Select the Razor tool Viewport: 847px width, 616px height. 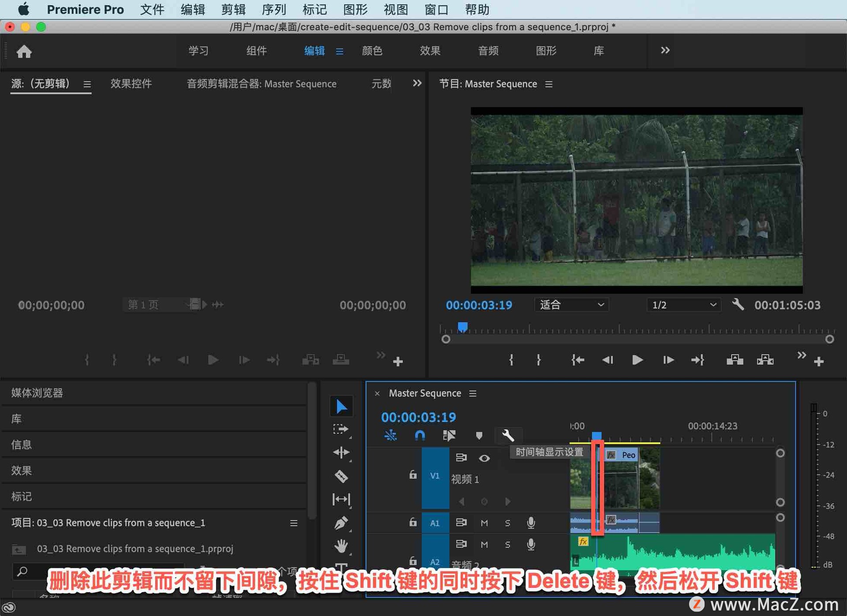(x=341, y=476)
